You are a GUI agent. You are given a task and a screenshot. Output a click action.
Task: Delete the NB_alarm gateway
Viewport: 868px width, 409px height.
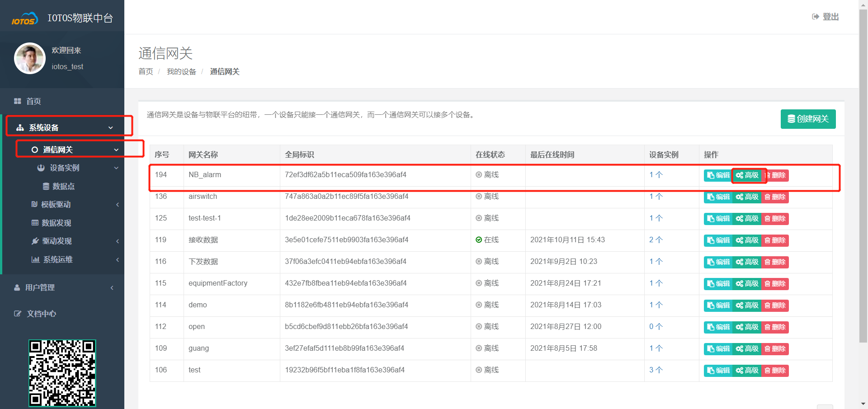click(776, 175)
